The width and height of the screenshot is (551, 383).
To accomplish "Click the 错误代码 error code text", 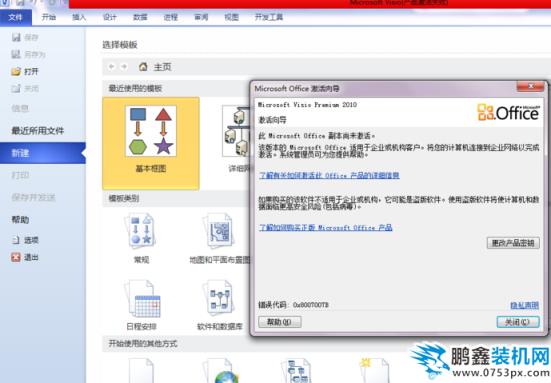I will click(x=293, y=305).
